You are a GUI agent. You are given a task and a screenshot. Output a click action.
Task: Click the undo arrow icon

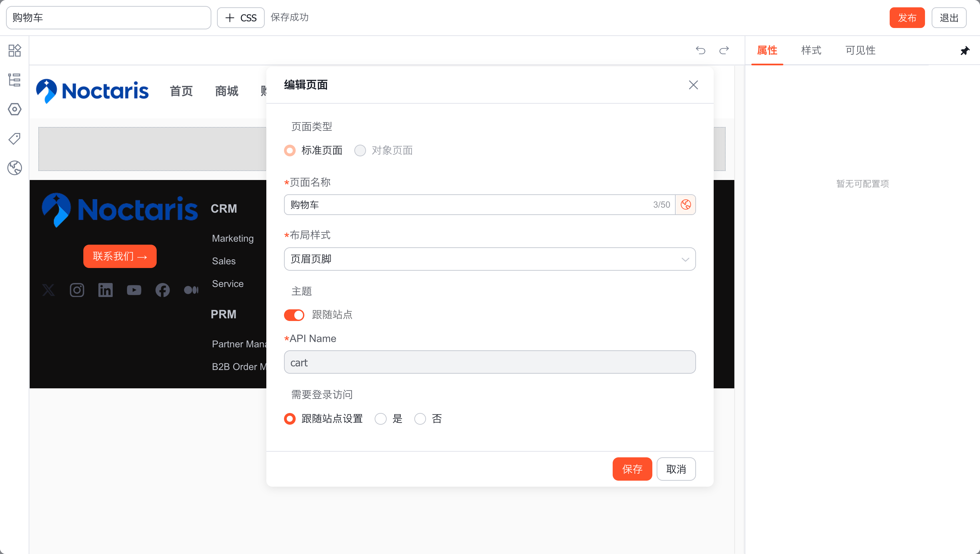(x=700, y=50)
